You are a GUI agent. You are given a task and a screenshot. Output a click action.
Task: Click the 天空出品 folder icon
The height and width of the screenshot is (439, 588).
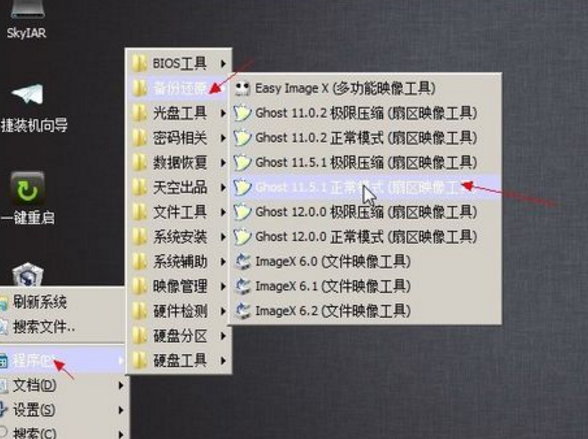[140, 187]
